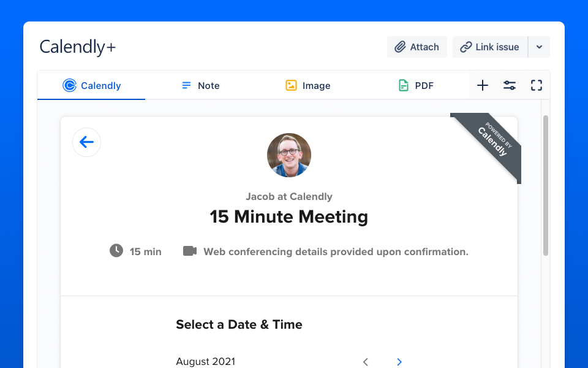Toggle fullscreen view icon
Viewport: 588px width, 368px height.
pyautogui.click(x=537, y=86)
